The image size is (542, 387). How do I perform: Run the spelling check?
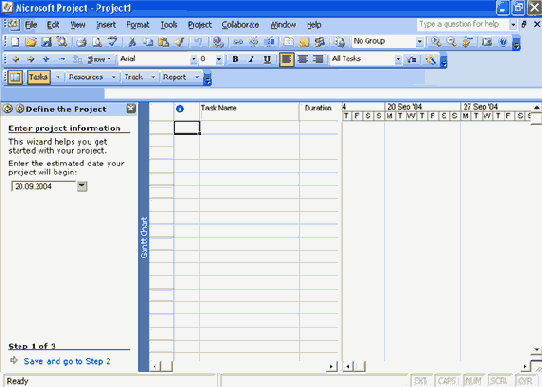click(x=112, y=42)
